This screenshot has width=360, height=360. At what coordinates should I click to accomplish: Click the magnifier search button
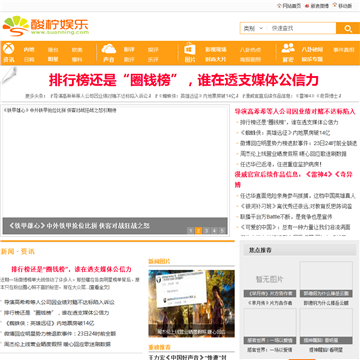348,28
